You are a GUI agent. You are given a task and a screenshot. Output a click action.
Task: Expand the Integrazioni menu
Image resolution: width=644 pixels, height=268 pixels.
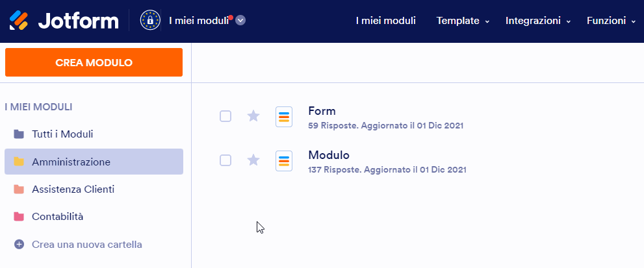(x=538, y=21)
